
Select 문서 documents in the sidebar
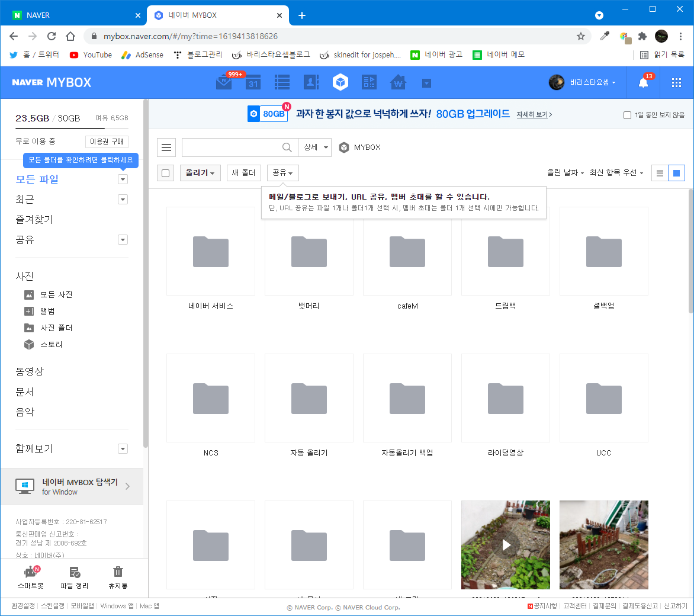tap(25, 392)
